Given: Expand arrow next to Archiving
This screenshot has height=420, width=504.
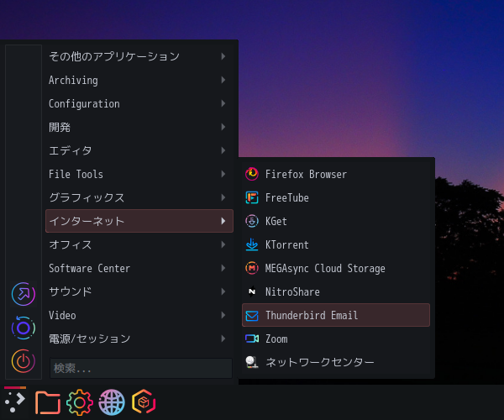Looking at the screenshot, I should (223, 80).
